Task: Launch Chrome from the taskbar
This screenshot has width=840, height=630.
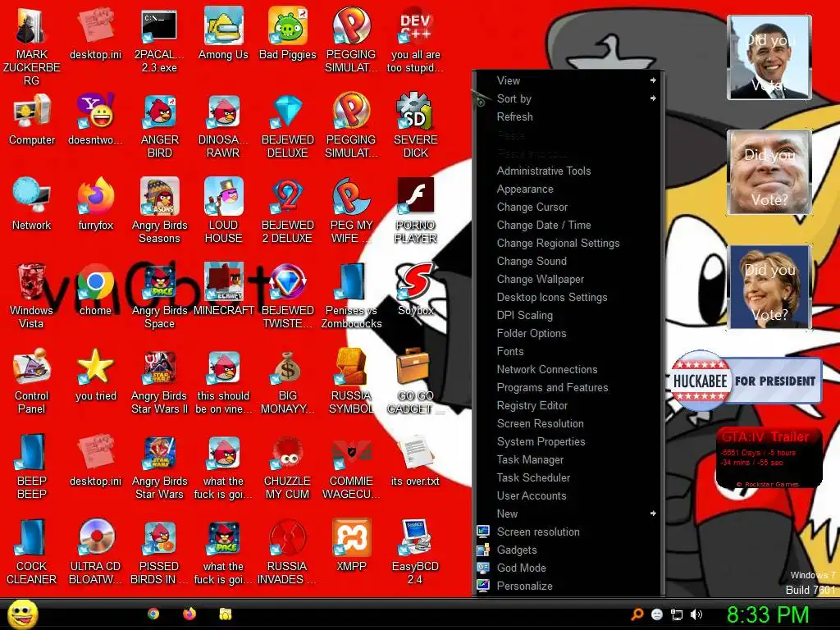Action: (x=153, y=614)
